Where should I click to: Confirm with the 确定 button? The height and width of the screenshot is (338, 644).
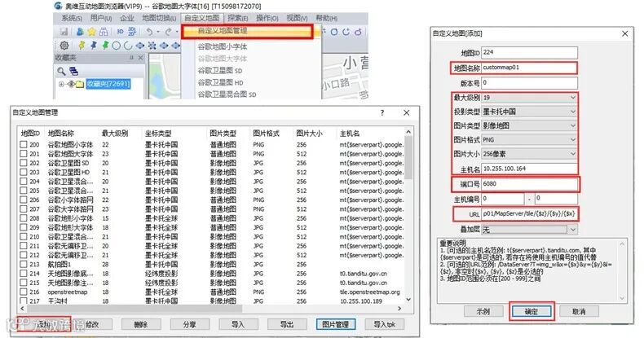coord(531,312)
